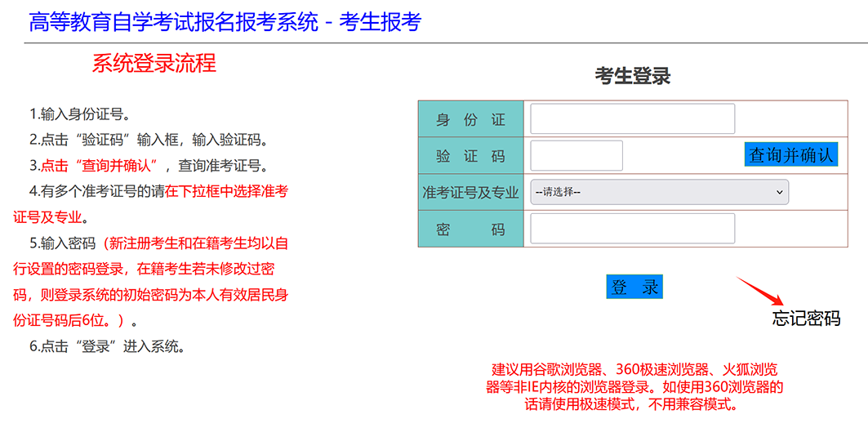Open the 忘记密码 link
868x428 pixels.
point(806,319)
